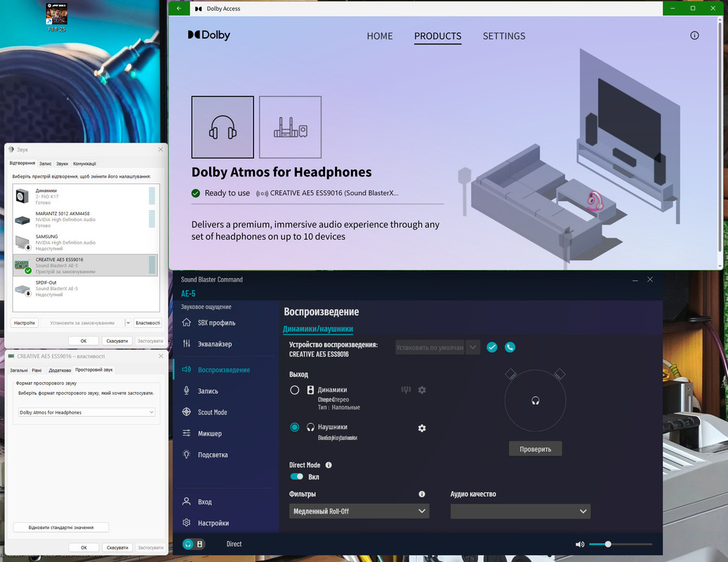728x562 pixels.
Task: Open the Аудио качество dropdown
Action: point(520,511)
